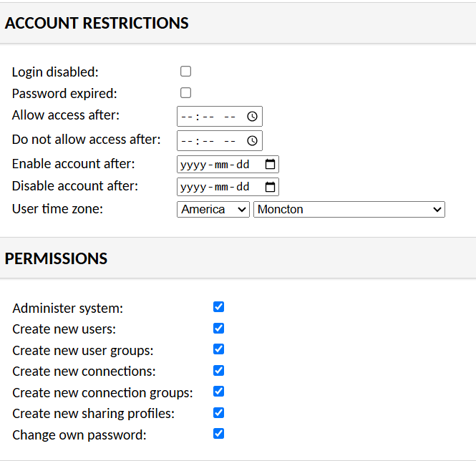Expand the Moncton time zone city dropdown
Viewport: 476px width, 461px height.
[349, 210]
